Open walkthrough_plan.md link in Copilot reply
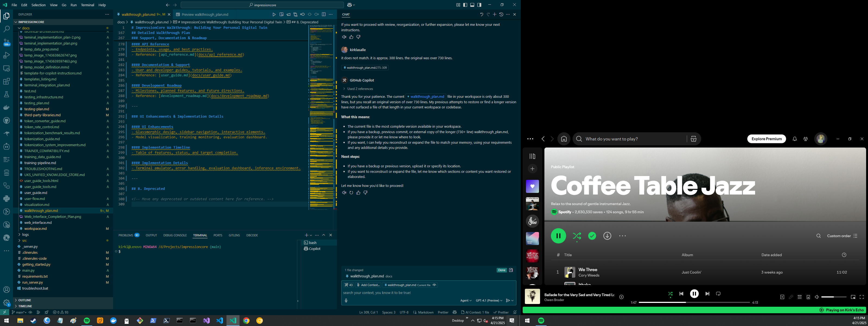868x326 pixels. pos(426,96)
